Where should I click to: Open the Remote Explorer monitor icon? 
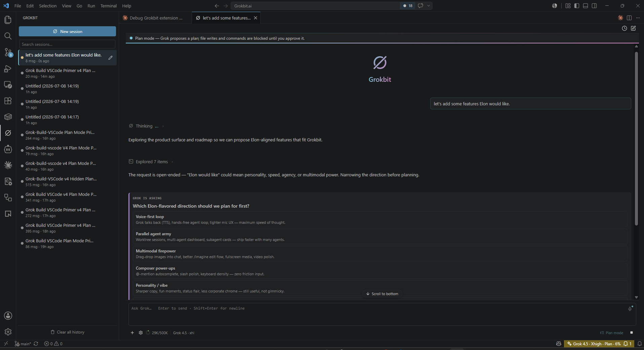coord(8,84)
